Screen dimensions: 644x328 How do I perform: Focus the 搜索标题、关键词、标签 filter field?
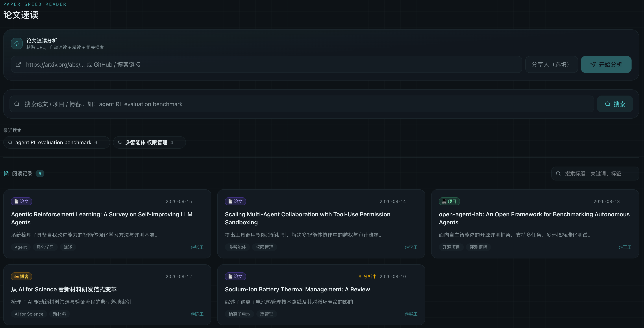[x=595, y=174]
